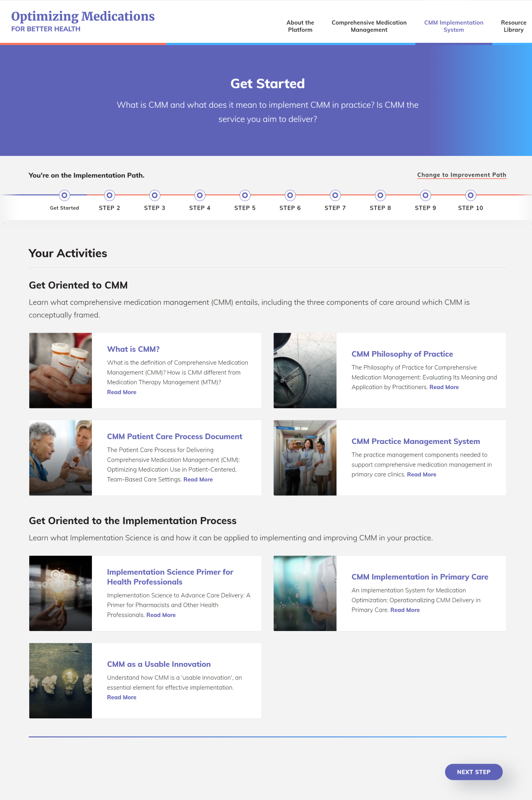Select the Get Started step marker circle
Image resolution: width=532 pixels, height=800 pixels.
[64, 195]
